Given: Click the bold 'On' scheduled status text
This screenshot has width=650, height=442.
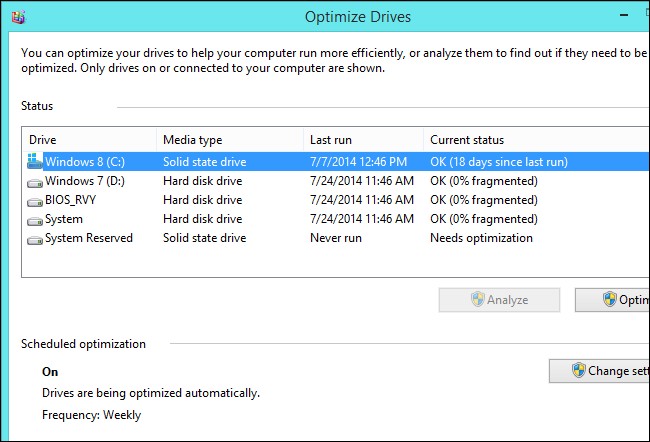Looking at the screenshot, I should (x=50, y=372).
